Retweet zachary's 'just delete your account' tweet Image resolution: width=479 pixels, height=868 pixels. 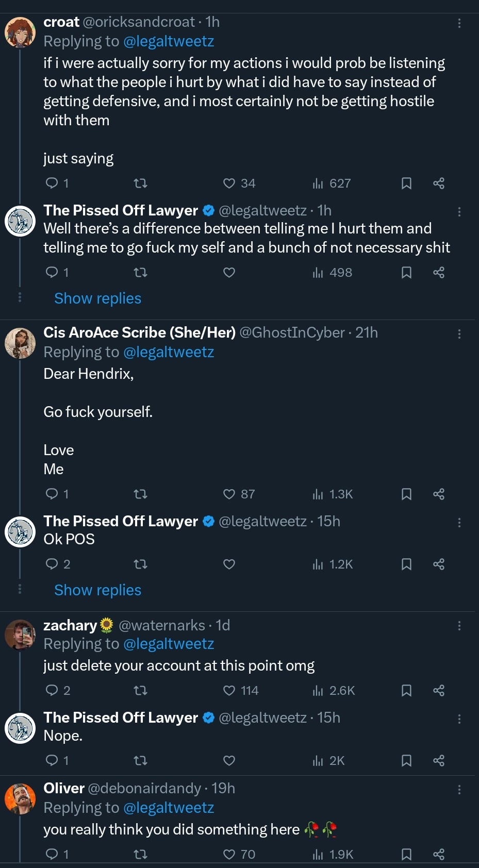point(140,691)
